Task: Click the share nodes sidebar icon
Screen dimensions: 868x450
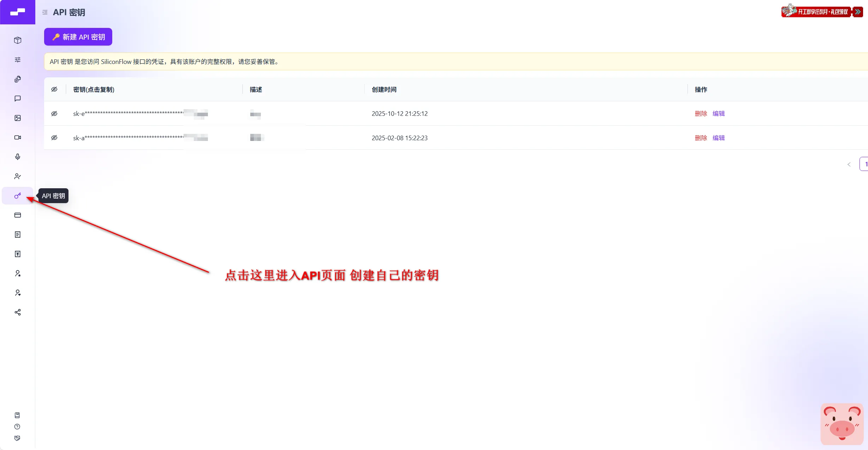Action: [x=18, y=312]
